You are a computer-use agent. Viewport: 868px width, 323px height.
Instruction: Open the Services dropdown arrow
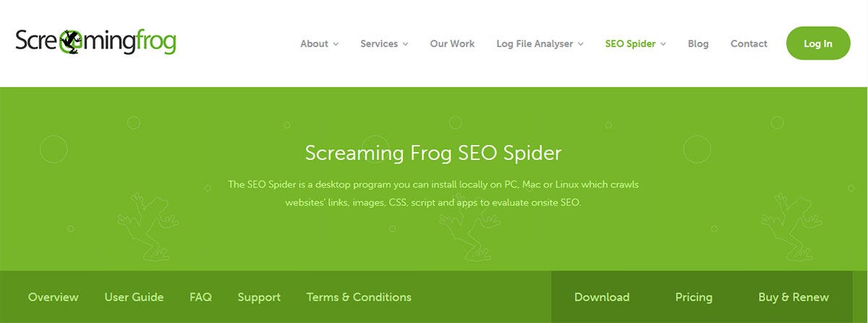(405, 44)
